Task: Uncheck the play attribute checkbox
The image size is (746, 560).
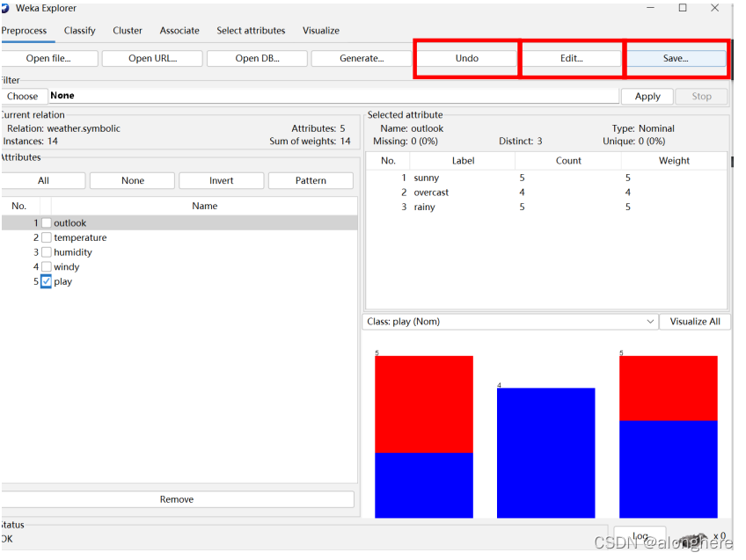Action: click(x=47, y=281)
